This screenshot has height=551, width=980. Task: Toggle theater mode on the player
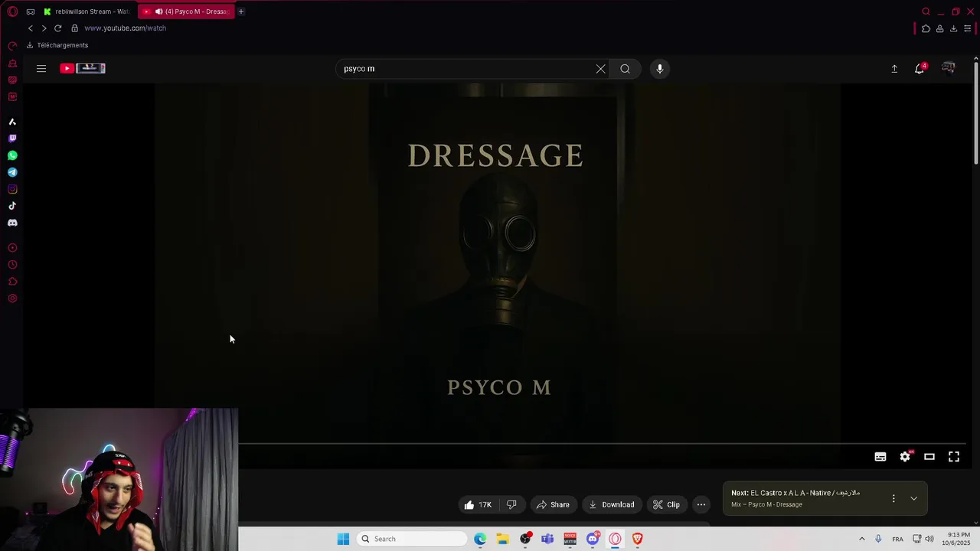tap(929, 457)
